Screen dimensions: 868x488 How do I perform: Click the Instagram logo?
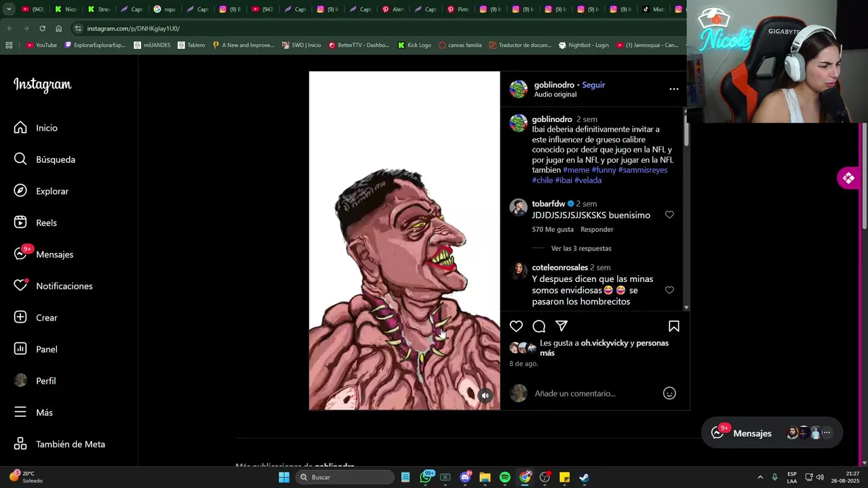click(42, 85)
